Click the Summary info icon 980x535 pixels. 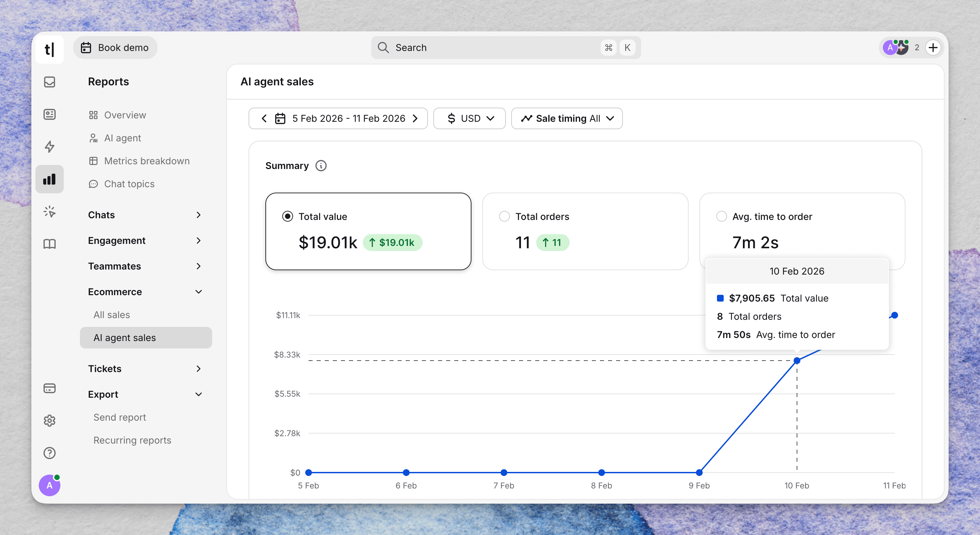[x=321, y=166]
